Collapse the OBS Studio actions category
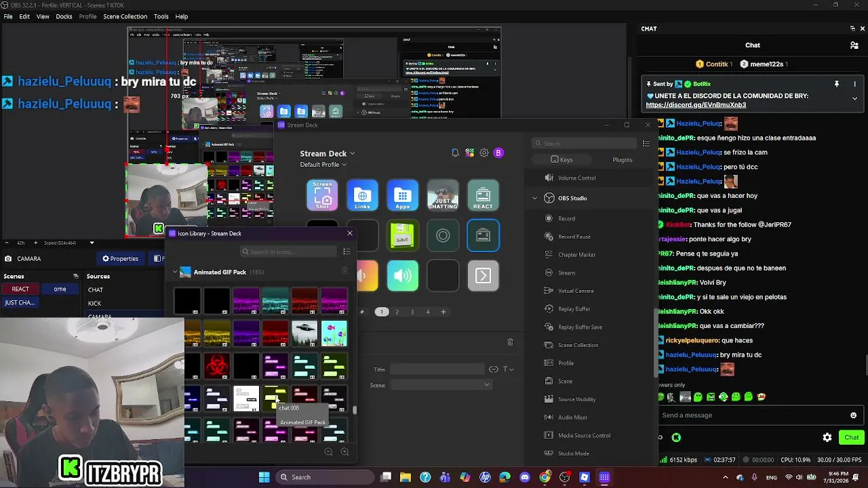This screenshot has width=868, height=488. (x=535, y=198)
